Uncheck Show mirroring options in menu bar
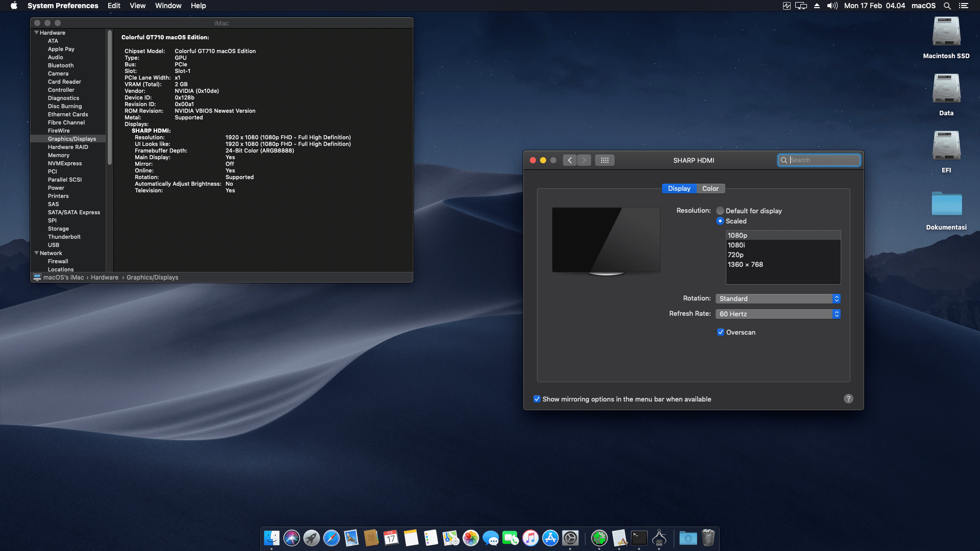This screenshot has height=551, width=980. [537, 399]
